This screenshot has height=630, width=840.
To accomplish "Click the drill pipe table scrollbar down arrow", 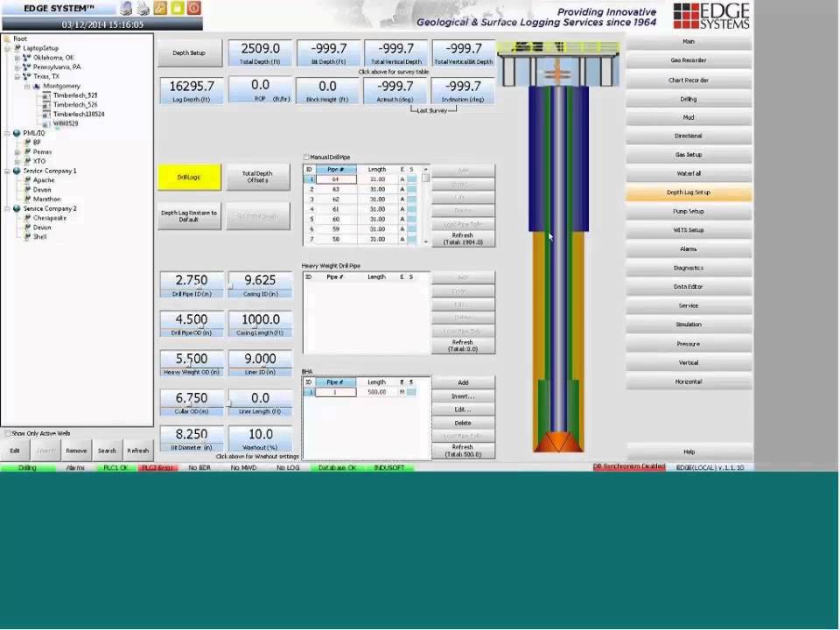I will (426, 242).
